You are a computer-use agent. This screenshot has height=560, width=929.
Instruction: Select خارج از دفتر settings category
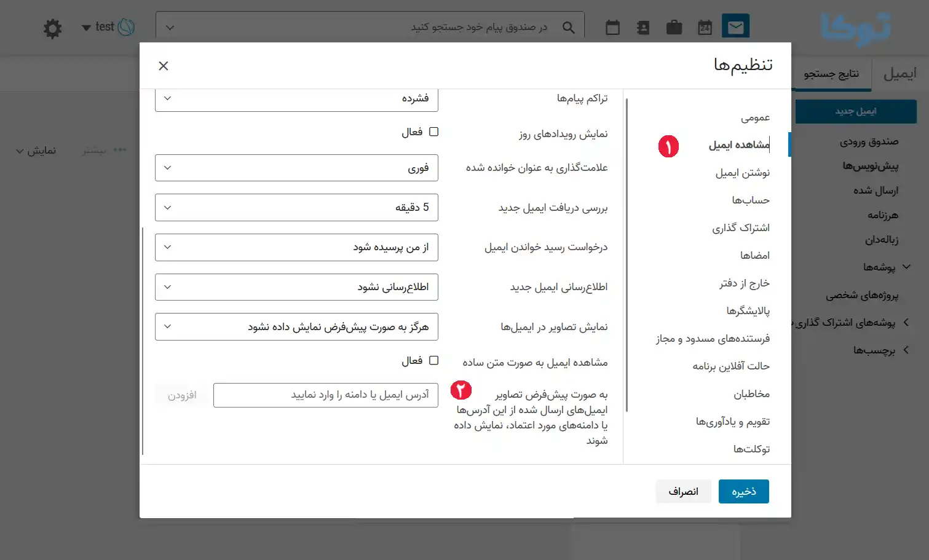click(x=745, y=283)
